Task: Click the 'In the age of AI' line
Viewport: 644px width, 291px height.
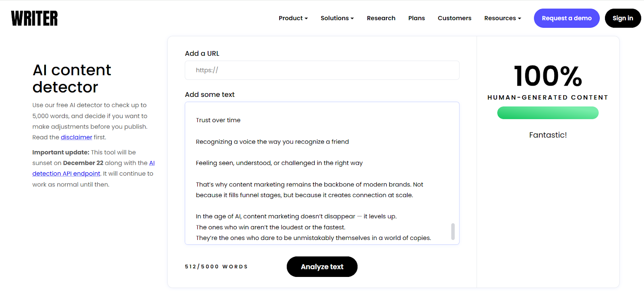Action: tap(296, 216)
